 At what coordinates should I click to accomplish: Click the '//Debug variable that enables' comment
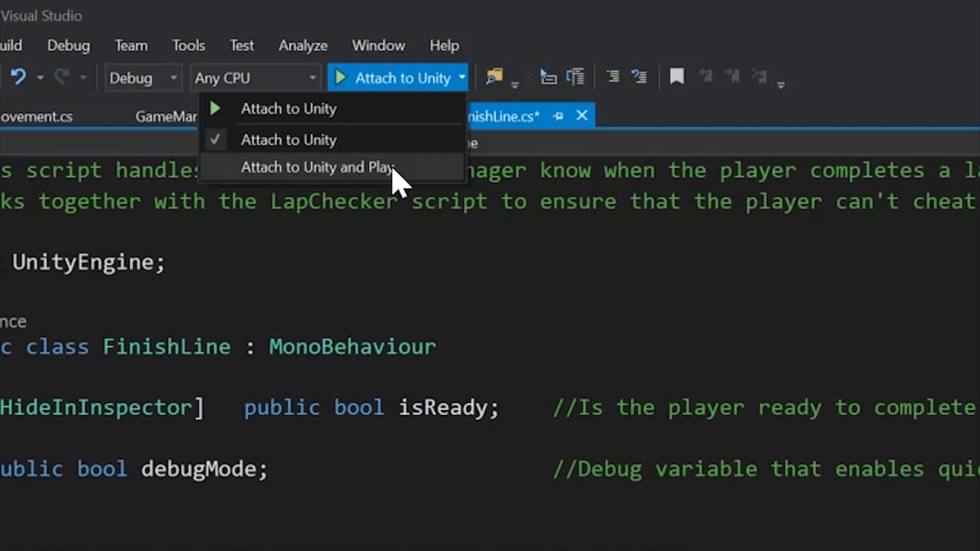coord(766,469)
